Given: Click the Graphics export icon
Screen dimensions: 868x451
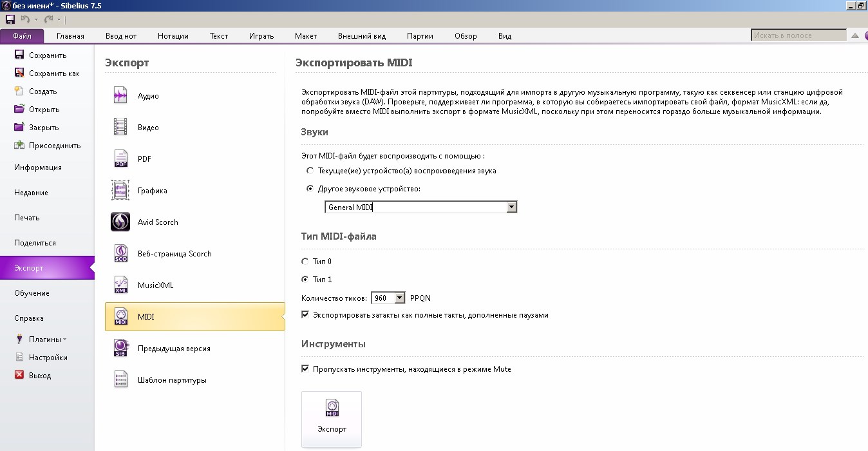Looking at the screenshot, I should 120,190.
